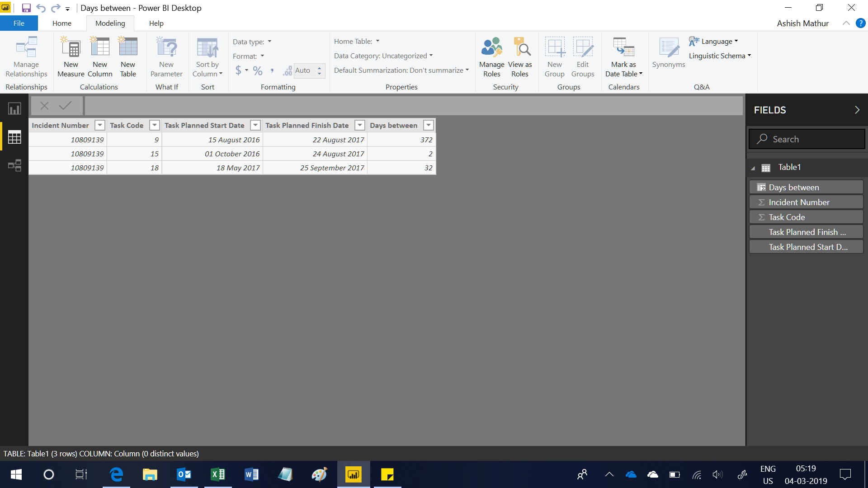Viewport: 868px width, 488px height.
Task: Click Edit Groups icon
Action: coord(583,47)
